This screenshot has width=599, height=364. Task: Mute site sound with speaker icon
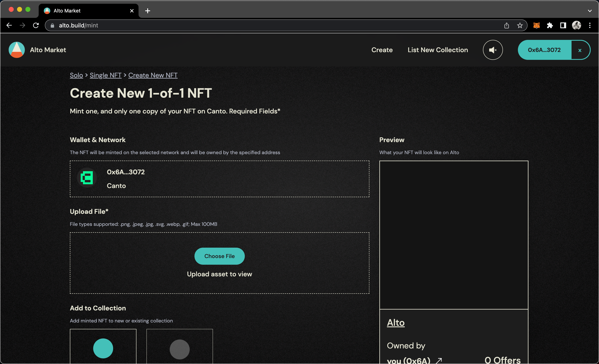(493, 50)
